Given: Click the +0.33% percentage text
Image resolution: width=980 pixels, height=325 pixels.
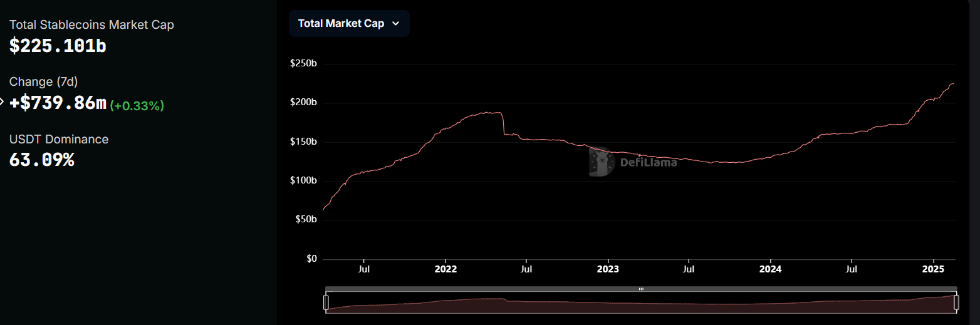Looking at the screenshot, I should click(137, 106).
